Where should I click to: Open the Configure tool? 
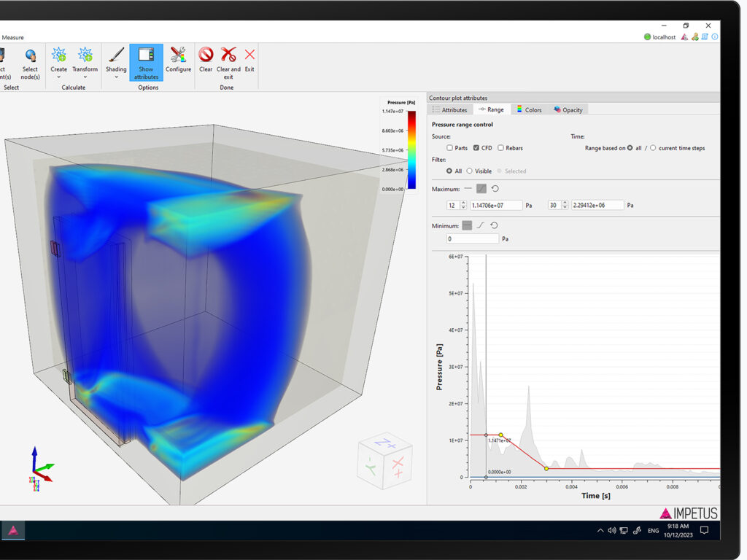click(x=178, y=60)
